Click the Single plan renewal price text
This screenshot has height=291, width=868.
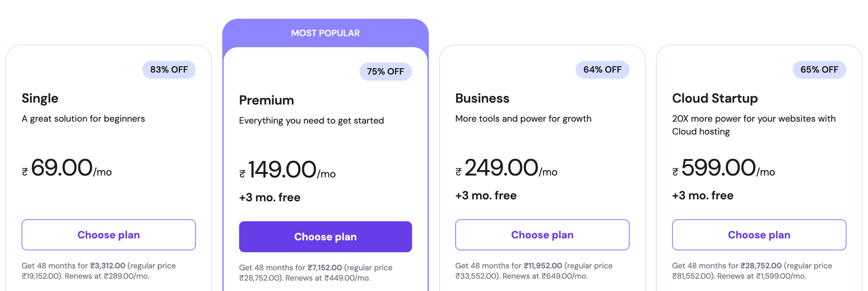click(99, 270)
